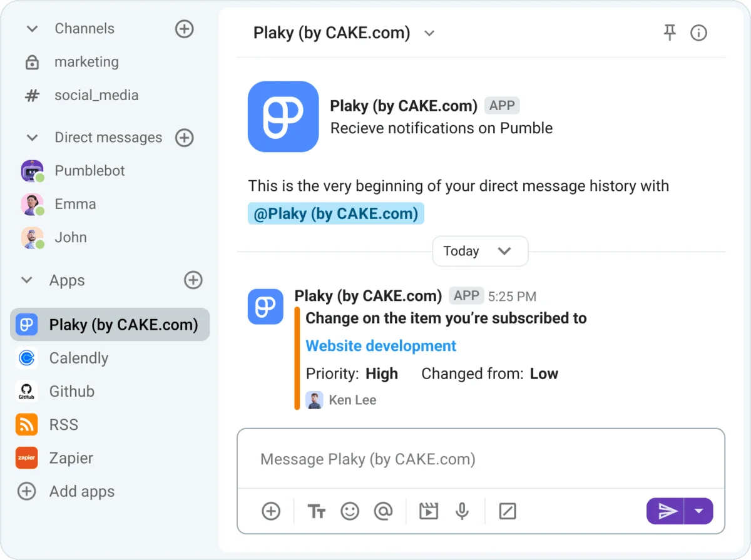Collapse the Channels section

[31, 28]
